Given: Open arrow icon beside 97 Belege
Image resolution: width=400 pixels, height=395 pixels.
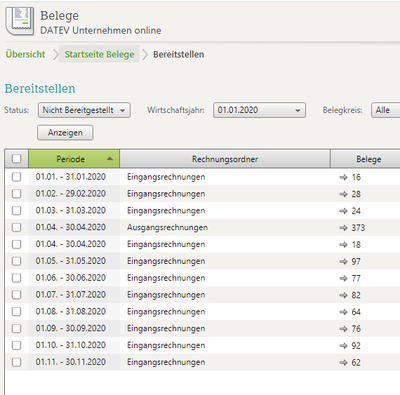Looking at the screenshot, I should tap(343, 261).
